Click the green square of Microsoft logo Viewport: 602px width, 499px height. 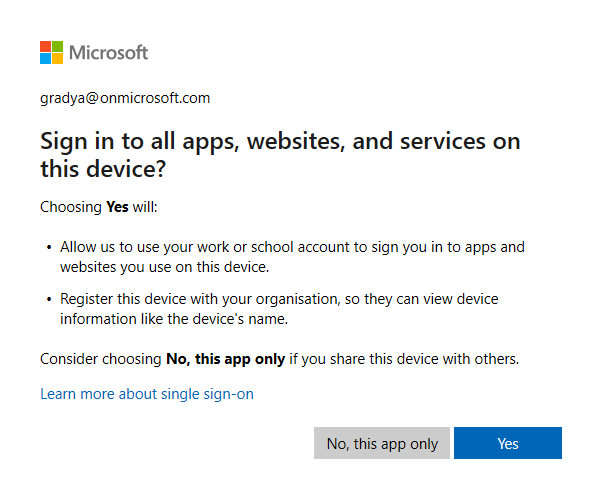[x=57, y=46]
